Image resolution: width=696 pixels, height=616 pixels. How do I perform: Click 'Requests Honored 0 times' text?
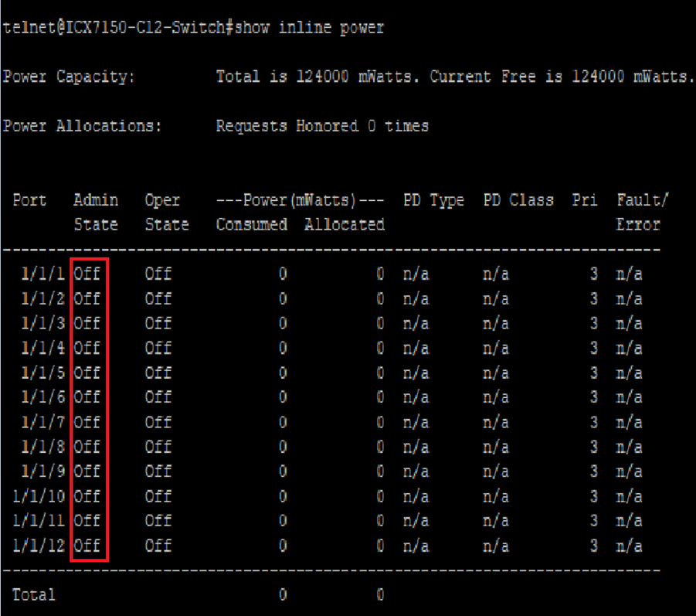[322, 126]
